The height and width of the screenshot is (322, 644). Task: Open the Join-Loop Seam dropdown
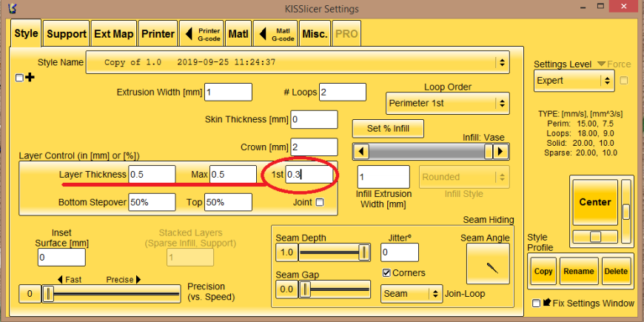[412, 294]
